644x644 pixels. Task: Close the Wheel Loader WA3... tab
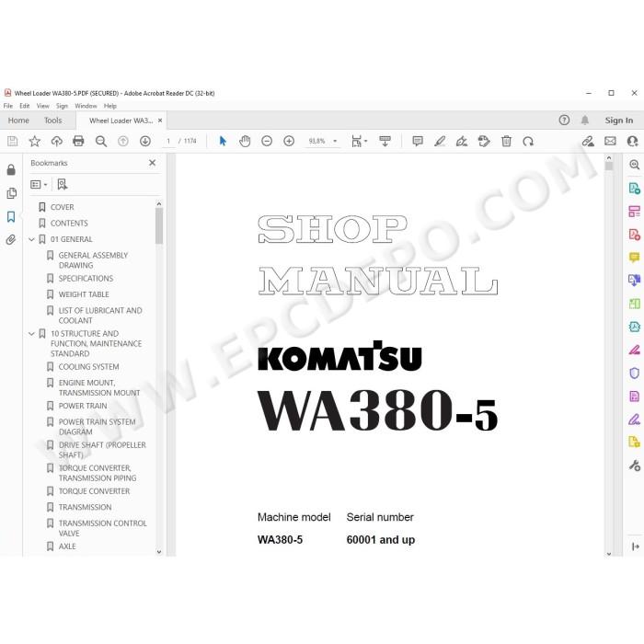tap(160, 121)
